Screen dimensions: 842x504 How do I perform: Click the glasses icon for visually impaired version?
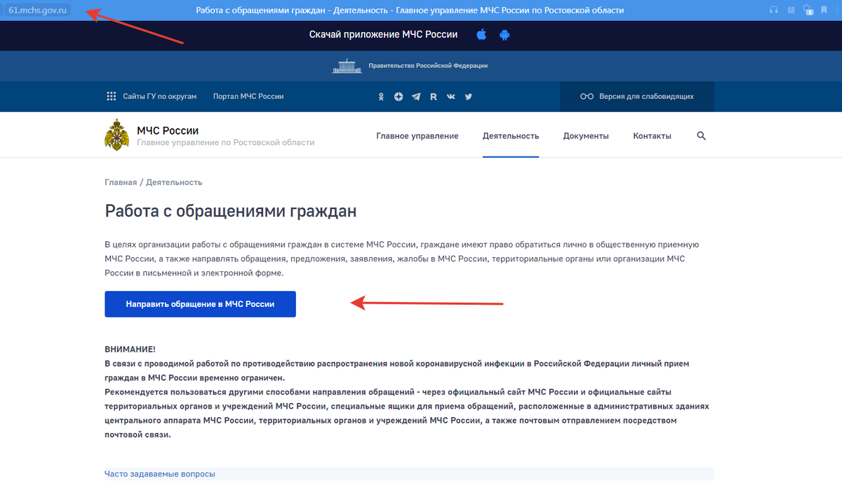pos(587,97)
